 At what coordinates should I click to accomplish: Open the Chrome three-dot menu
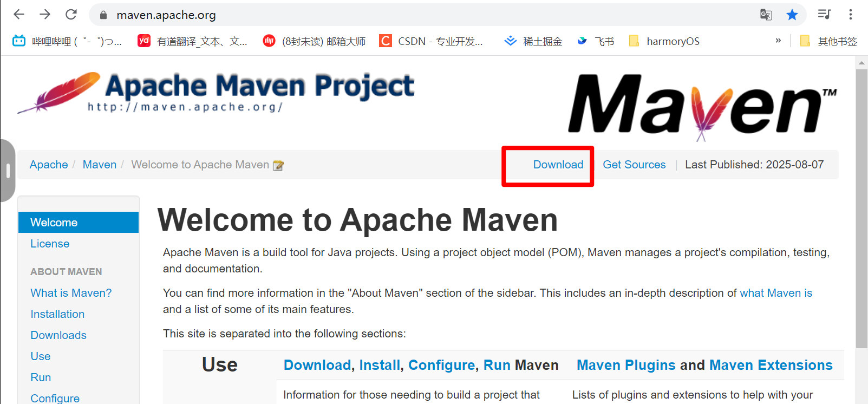coord(851,15)
